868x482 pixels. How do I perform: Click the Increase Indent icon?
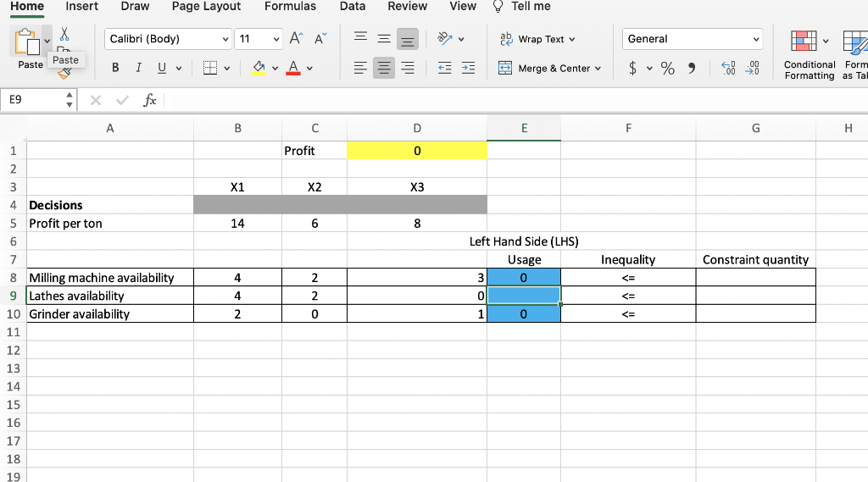(468, 68)
